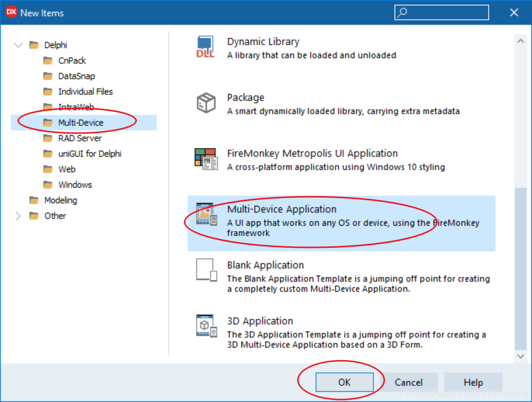The height and width of the screenshot is (402, 532).
Task: Select uniGUI for Delphi category label
Action: click(x=90, y=154)
